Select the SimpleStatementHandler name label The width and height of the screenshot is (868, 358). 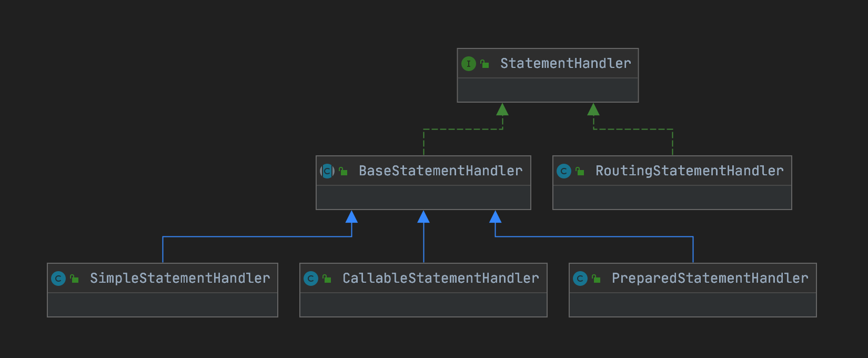[180, 279]
